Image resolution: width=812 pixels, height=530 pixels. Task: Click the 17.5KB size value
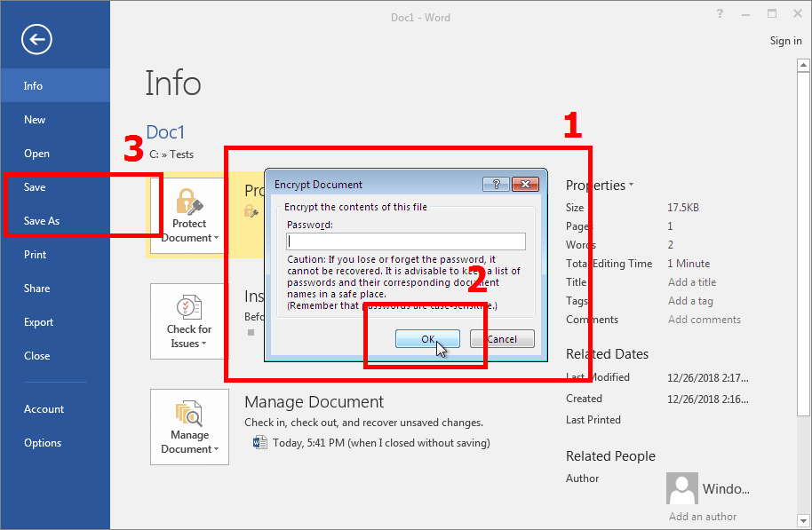pos(683,208)
